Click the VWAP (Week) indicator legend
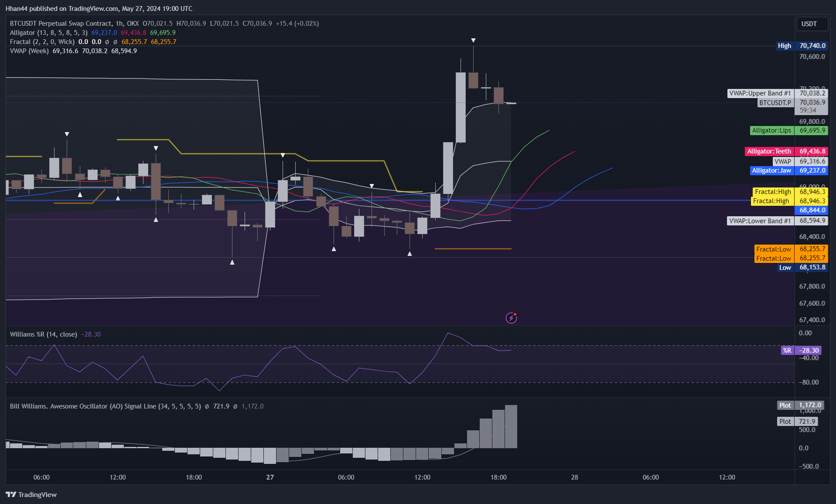This screenshot has height=504, width=836. (x=29, y=51)
